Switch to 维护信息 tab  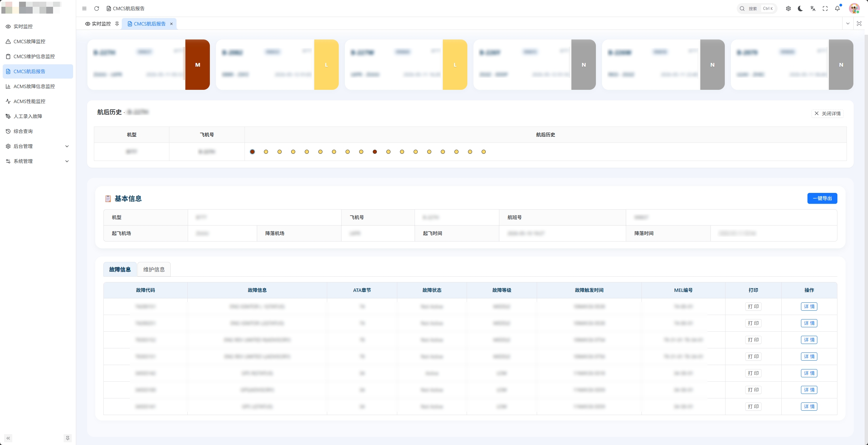(x=154, y=269)
